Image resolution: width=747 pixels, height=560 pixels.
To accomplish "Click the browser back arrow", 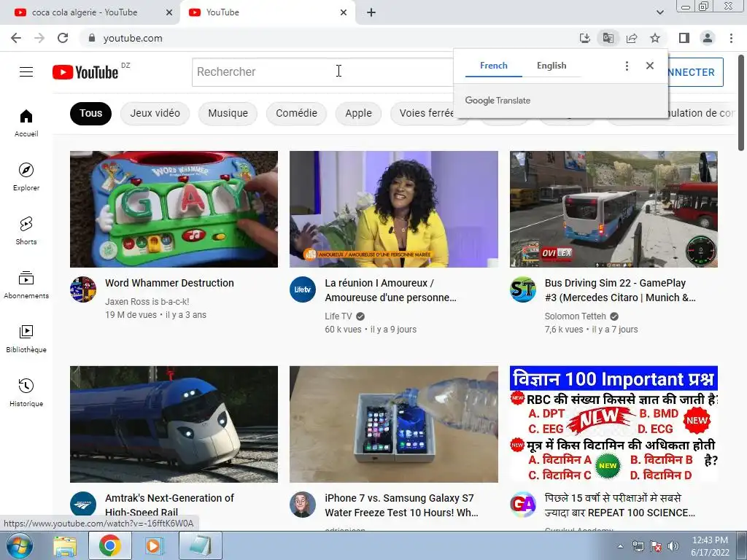I will click(16, 38).
